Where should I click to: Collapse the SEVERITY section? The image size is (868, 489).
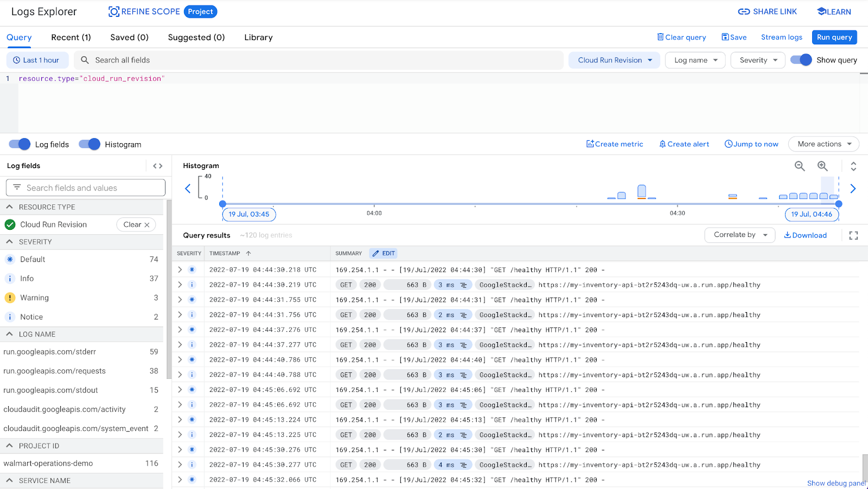pos(10,242)
